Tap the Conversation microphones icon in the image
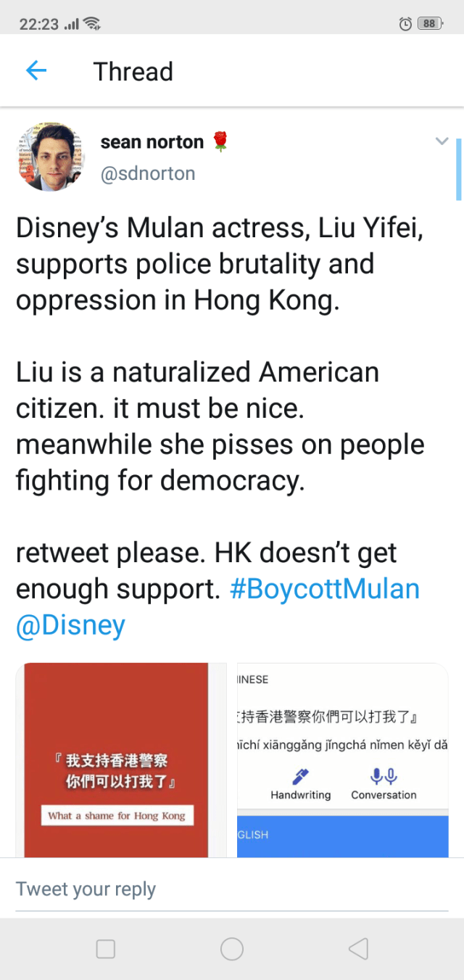This screenshot has height=980, width=464. coord(383,777)
